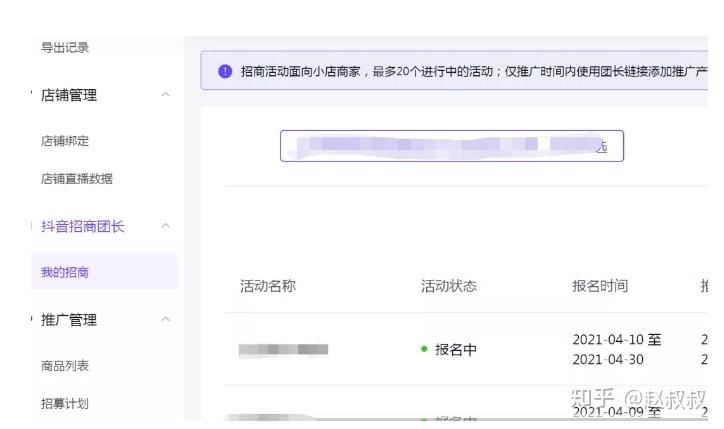Select the 店铺管理 menu heading
This screenshot has height=429, width=724.
coord(69,95)
